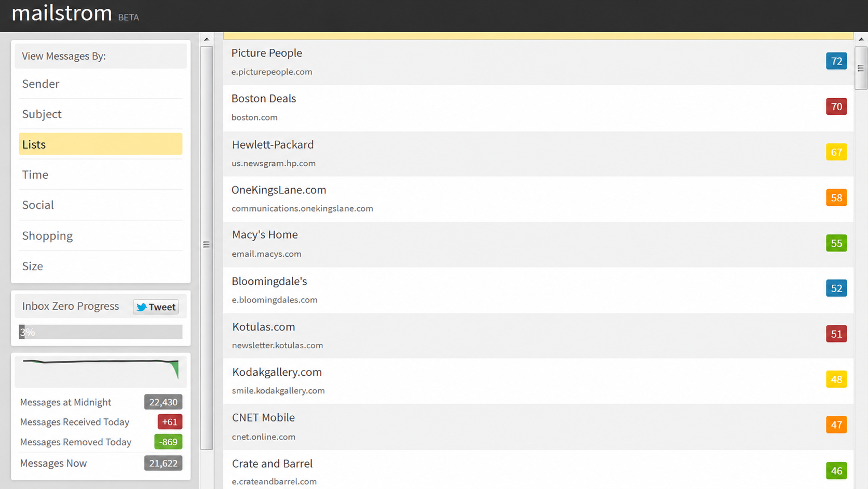Click the blue 72 count badge

[836, 61]
